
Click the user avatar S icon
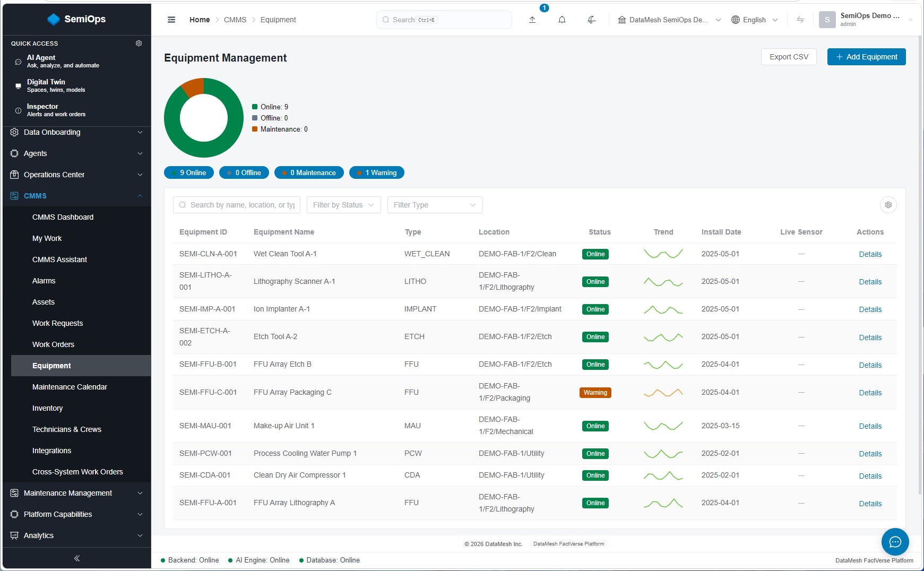827,20
